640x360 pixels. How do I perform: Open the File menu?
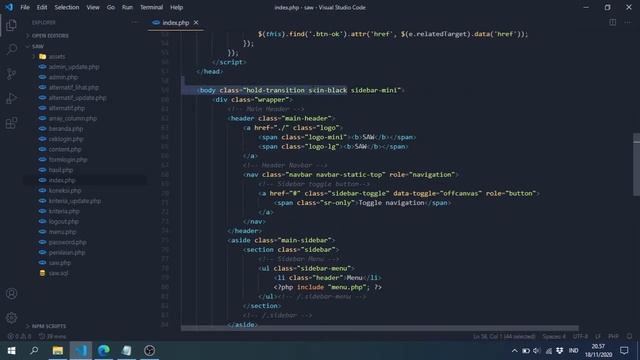[25, 7]
